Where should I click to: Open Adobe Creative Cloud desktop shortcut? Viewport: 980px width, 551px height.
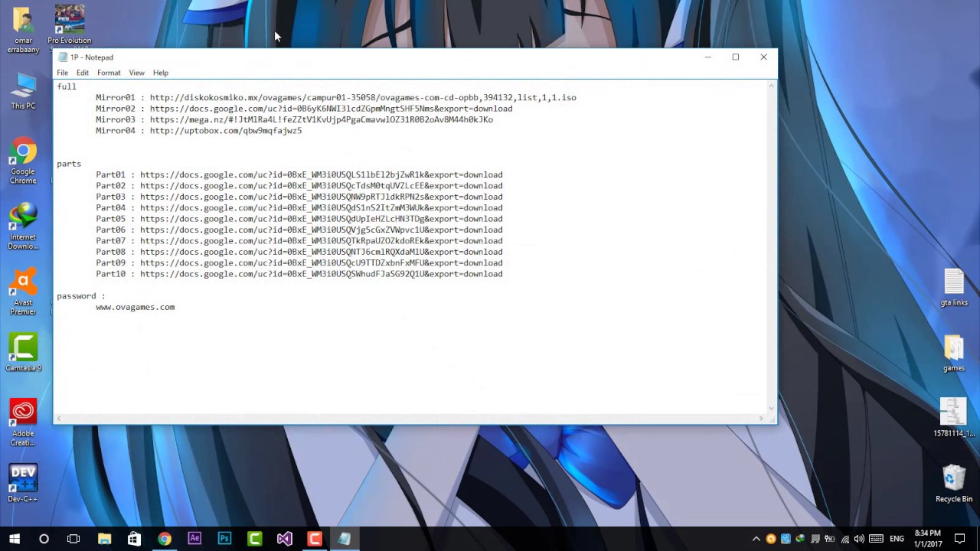(23, 423)
